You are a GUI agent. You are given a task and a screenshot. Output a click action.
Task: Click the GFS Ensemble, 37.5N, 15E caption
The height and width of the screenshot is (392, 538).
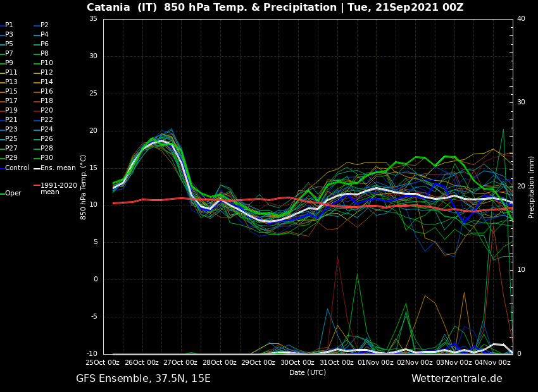[x=143, y=379]
